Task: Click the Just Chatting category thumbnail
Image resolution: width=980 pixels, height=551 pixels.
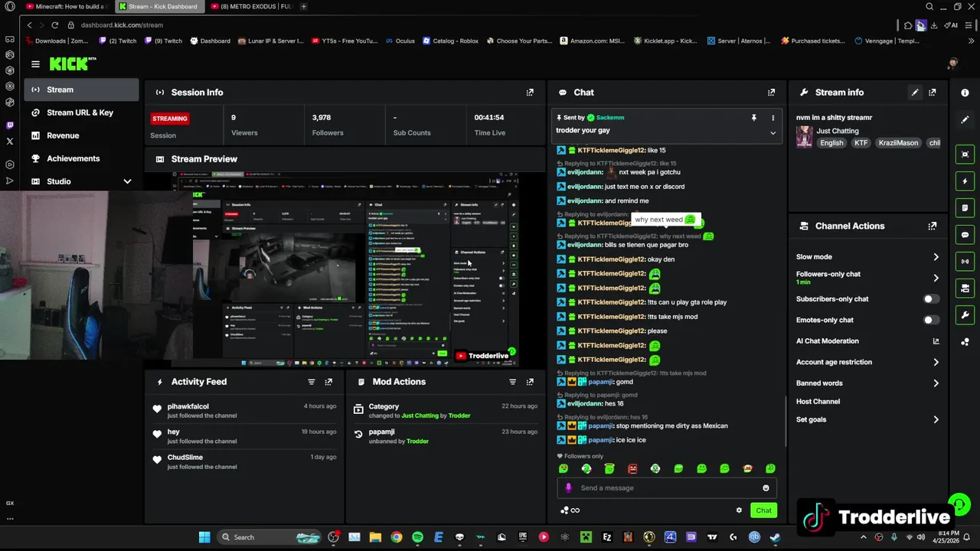Action: [x=804, y=137]
